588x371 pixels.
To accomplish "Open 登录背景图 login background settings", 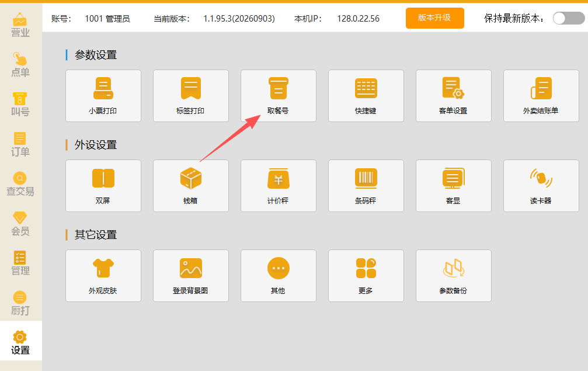I will pos(191,276).
